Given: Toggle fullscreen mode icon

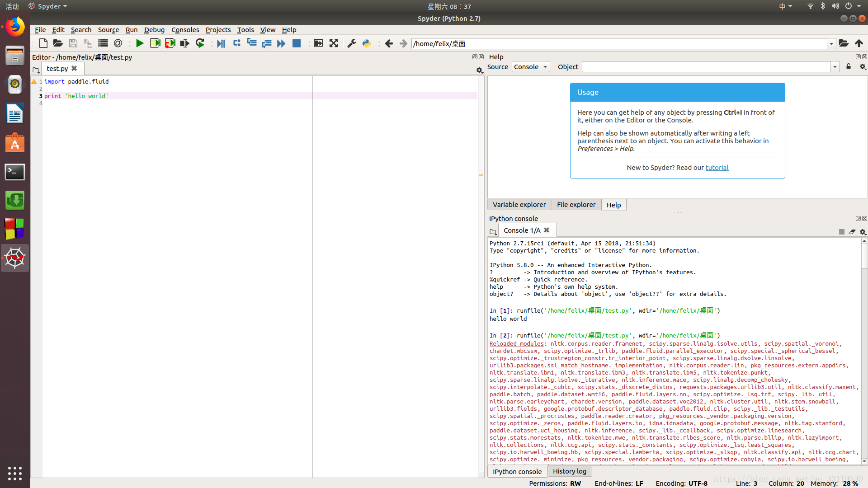Looking at the screenshot, I should coord(334,43).
